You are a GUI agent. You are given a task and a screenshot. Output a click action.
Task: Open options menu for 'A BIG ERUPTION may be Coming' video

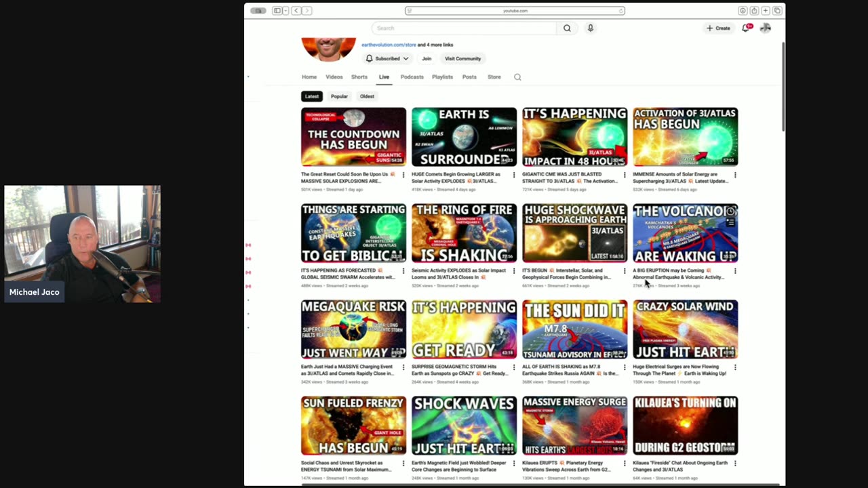[x=735, y=271]
